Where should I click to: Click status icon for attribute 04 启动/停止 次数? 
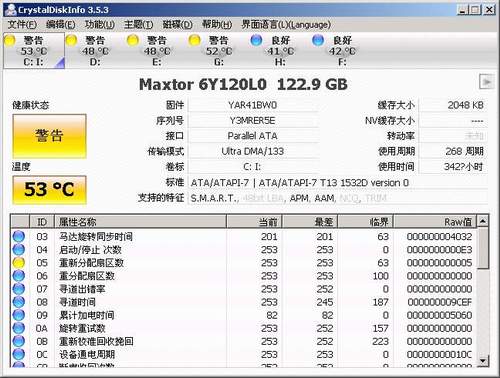point(19,250)
